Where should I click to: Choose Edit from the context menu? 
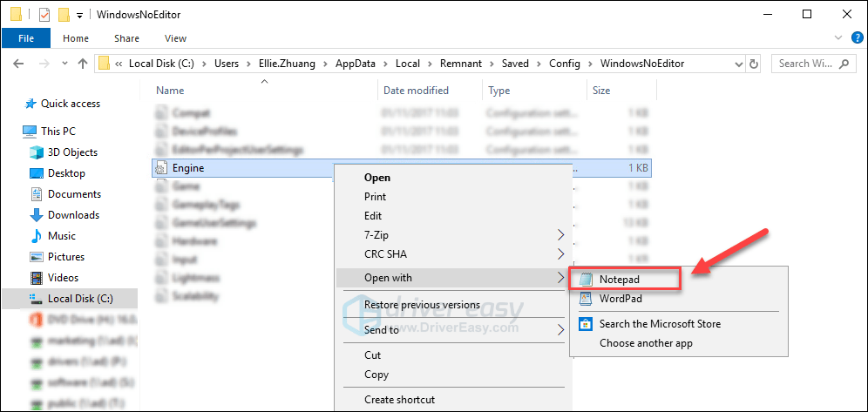click(373, 216)
